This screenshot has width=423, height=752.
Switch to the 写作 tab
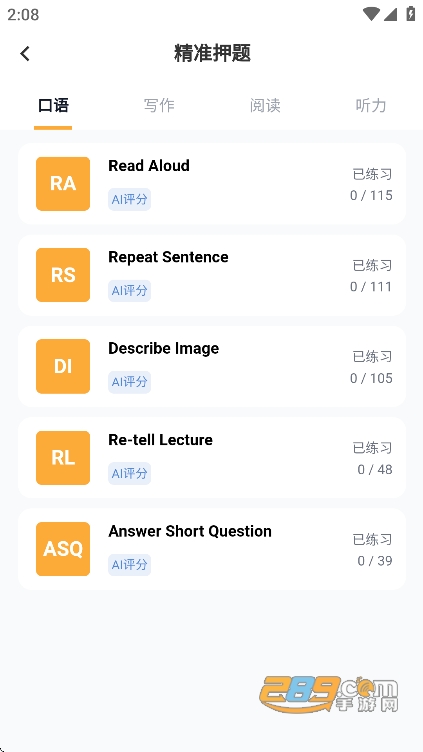(x=159, y=105)
